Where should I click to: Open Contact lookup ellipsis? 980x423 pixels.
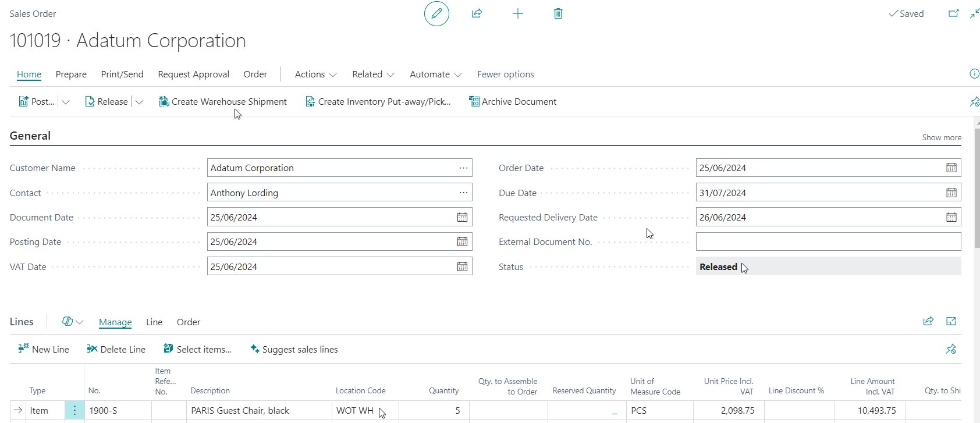click(463, 193)
